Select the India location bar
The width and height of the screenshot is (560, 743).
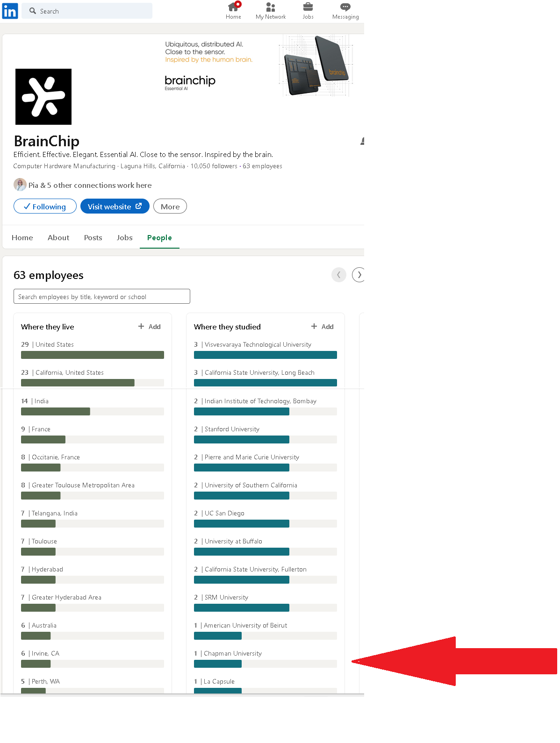93,407
